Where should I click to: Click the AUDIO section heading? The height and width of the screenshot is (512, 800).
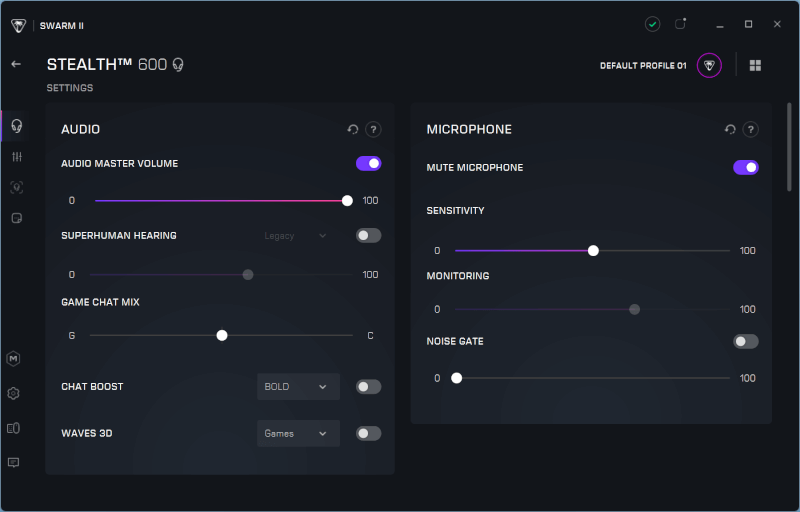pos(81,129)
